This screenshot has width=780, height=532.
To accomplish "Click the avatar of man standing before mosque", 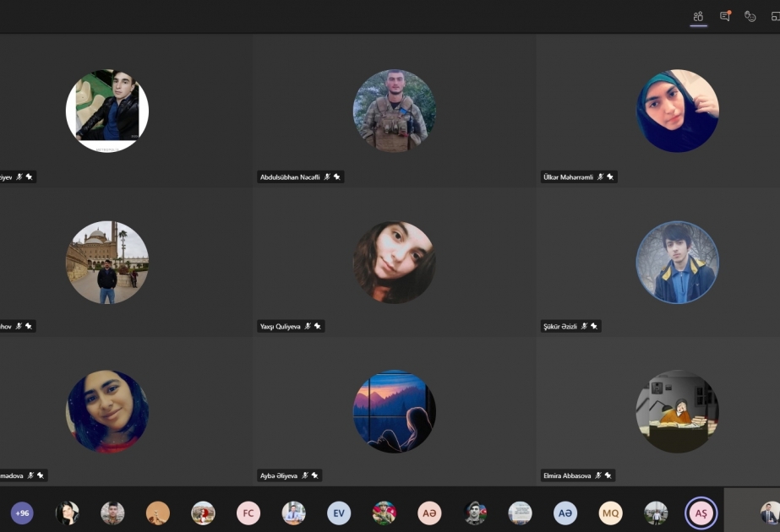I will [x=107, y=262].
